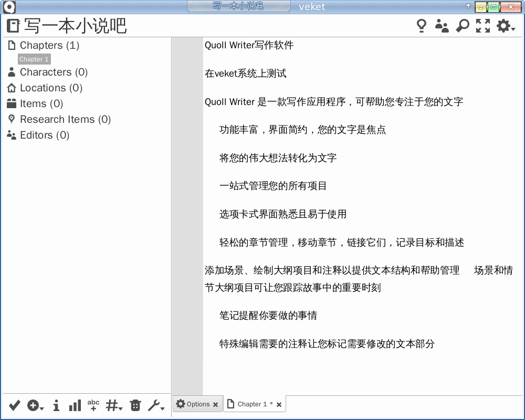The image size is (525, 420).
Task: Enter full screen mode via arrows icon
Action: (x=483, y=26)
